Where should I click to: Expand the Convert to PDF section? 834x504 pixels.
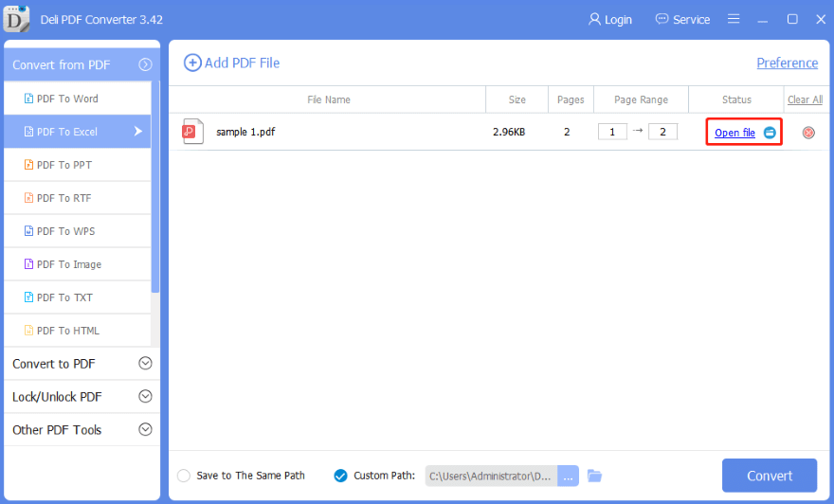(x=145, y=364)
